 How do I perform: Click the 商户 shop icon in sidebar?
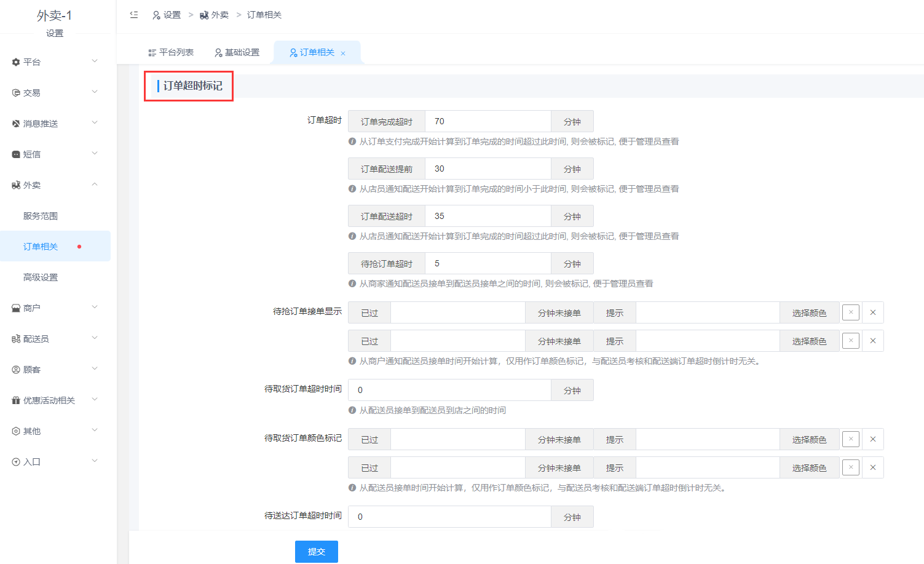tap(16, 308)
